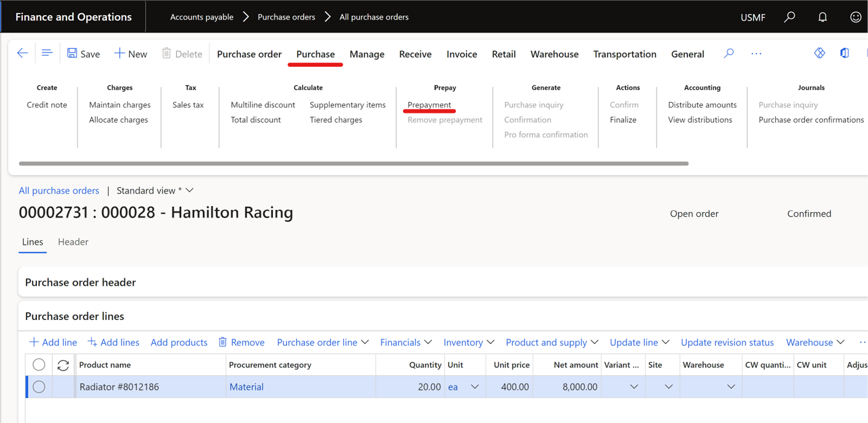Viewport: 868px width, 423px height.
Task: Click the back arrow icon
Action: point(22,53)
